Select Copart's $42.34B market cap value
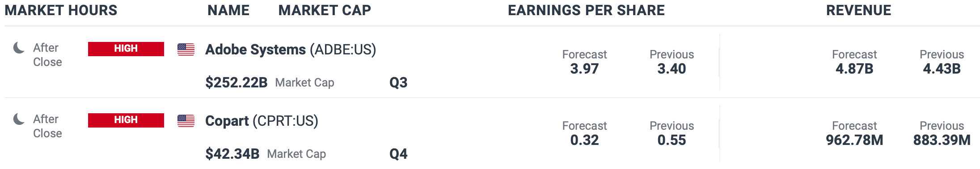This screenshot has width=980, height=169. tap(232, 154)
